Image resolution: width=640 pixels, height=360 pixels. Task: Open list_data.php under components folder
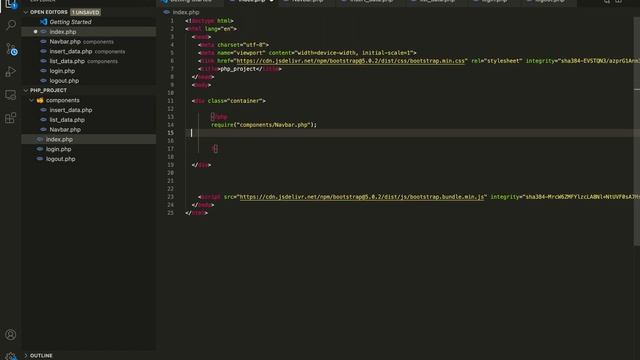pyautogui.click(x=67, y=120)
